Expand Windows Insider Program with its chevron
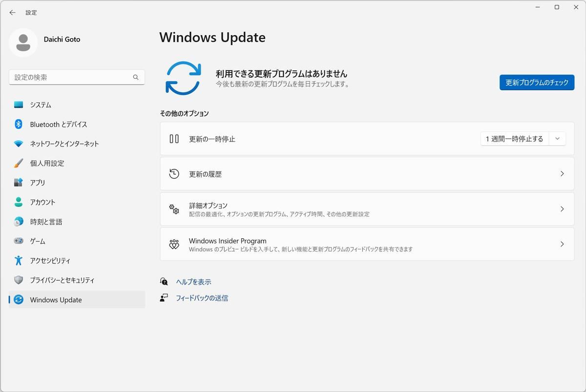This screenshot has height=392, width=586. pos(562,244)
